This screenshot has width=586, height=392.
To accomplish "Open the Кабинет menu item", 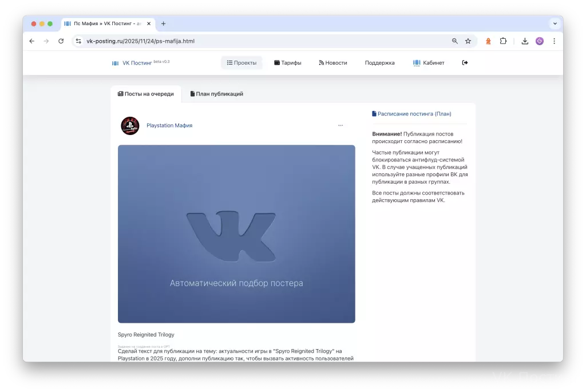I will pyautogui.click(x=428, y=63).
